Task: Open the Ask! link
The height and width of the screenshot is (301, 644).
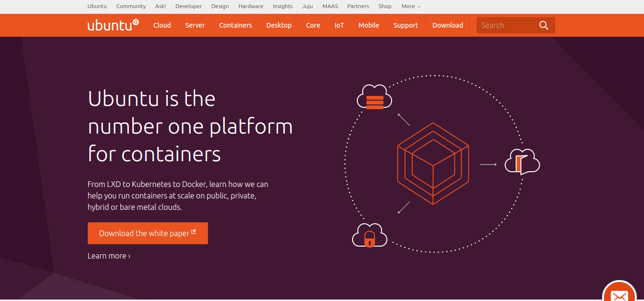Action: tap(161, 6)
